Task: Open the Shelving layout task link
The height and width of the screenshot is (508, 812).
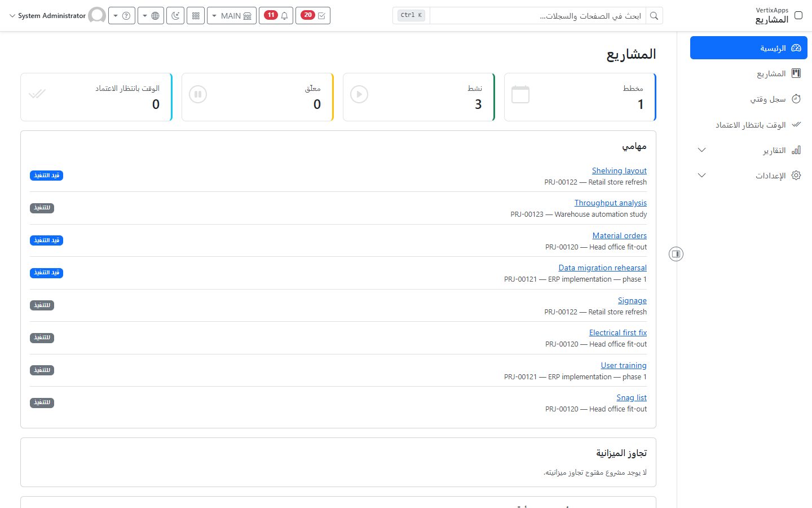Action: click(619, 170)
